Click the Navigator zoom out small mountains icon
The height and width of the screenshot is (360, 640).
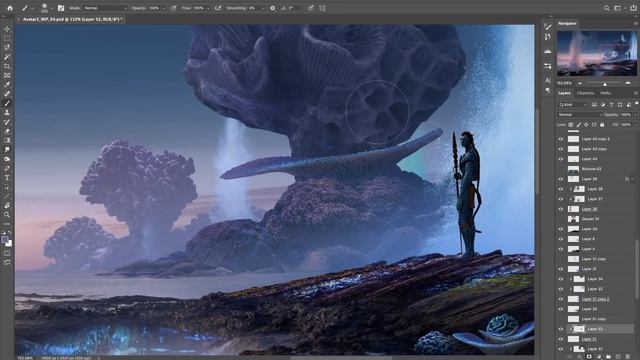click(580, 83)
